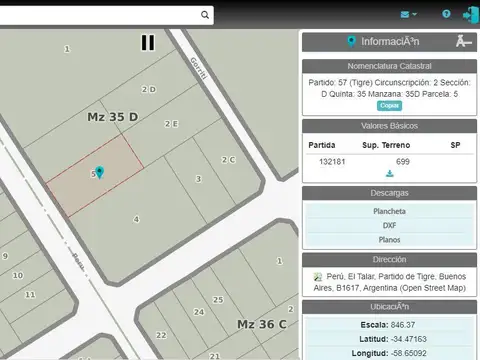
Task: Click the Valores Básicos section header
Action: pyautogui.click(x=389, y=126)
